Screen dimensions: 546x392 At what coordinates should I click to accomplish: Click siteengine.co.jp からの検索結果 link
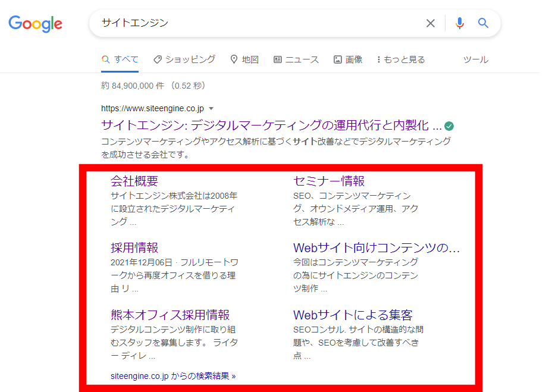[173, 376]
